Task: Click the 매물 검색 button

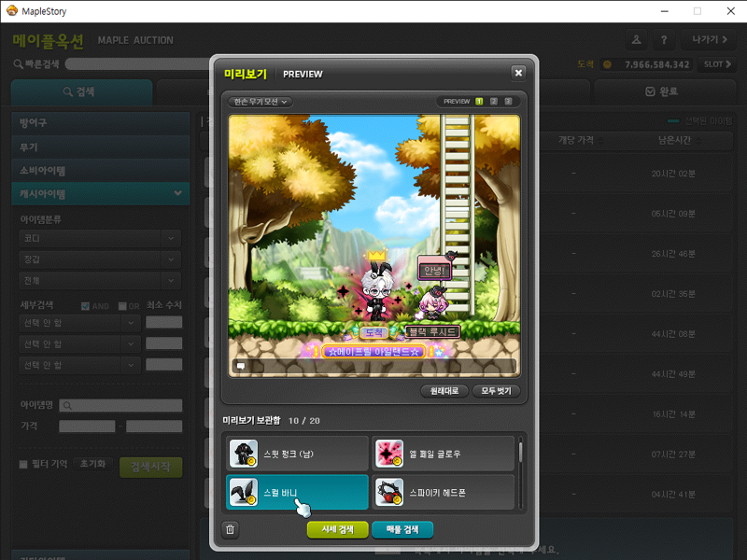Action: tap(402, 529)
